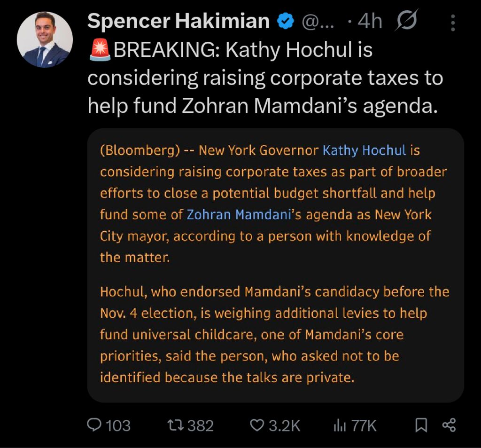Click the 382 reposts count

[x=201, y=425]
